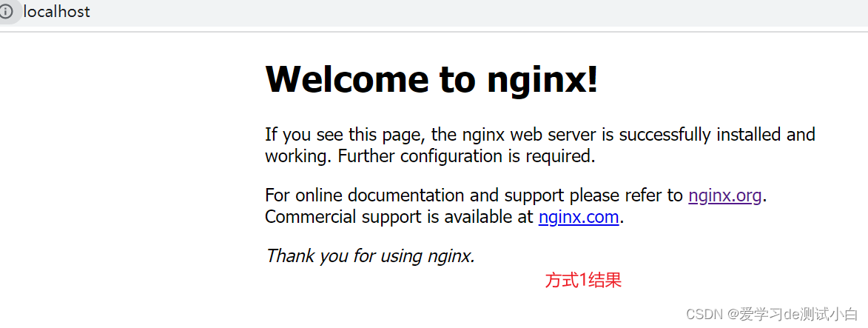Click the sentence starting "If you see this page"
The width and height of the screenshot is (868, 328).
click(x=539, y=145)
